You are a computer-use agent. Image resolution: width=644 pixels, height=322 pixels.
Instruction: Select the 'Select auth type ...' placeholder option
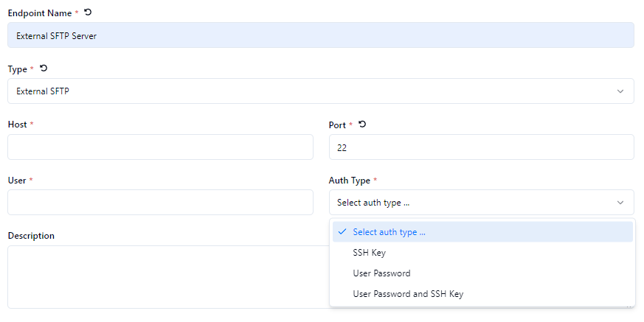(389, 232)
